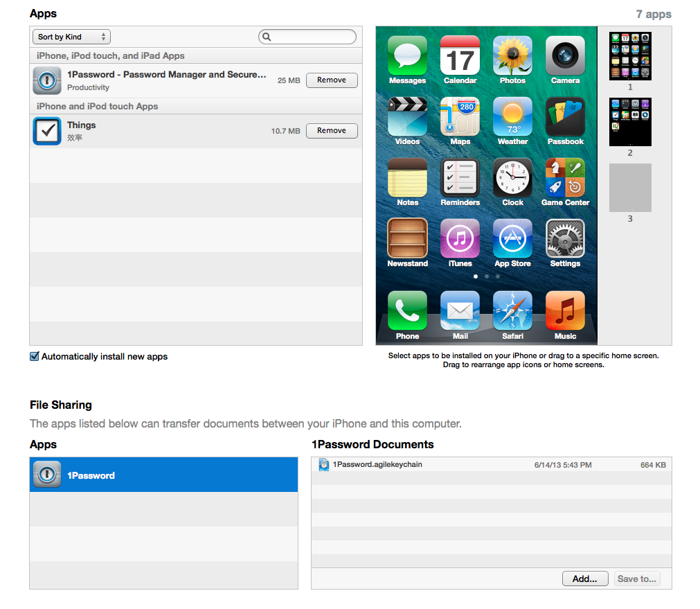The image size is (700, 609).
Task: Select empty home screen thumbnail 3
Action: 630,187
